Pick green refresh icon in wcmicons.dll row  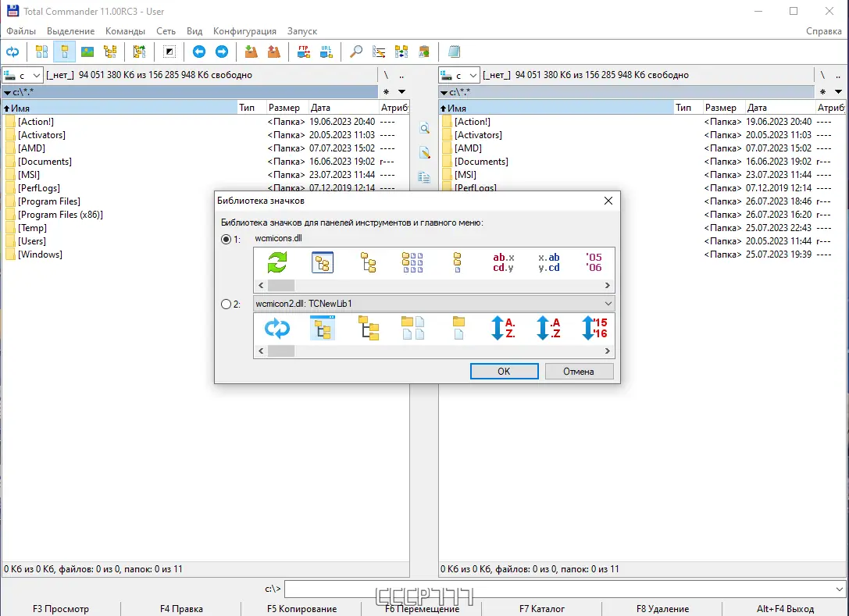(x=277, y=262)
